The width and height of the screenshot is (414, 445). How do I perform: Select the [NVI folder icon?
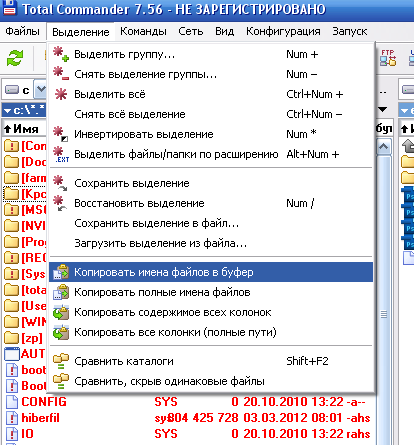(x=11, y=226)
